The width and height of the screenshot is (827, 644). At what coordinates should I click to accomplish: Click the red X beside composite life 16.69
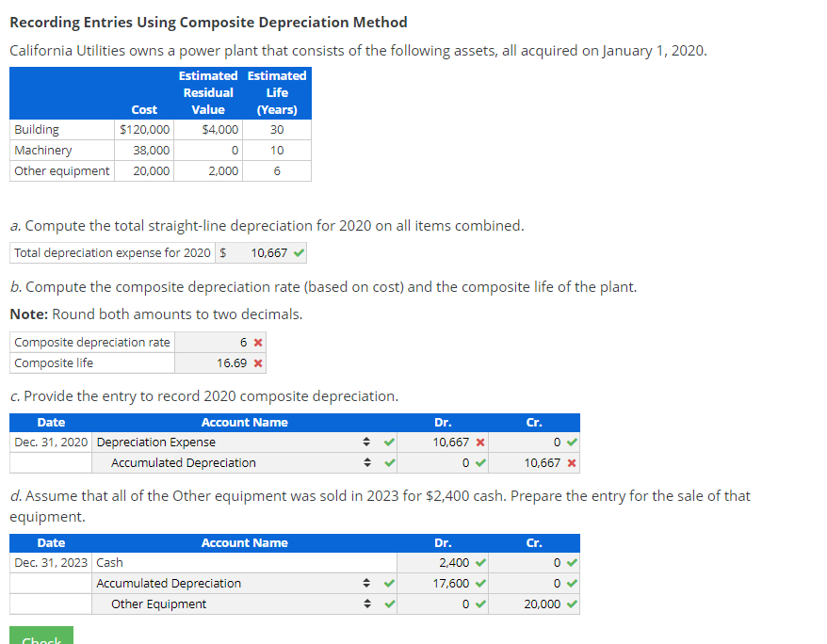[x=256, y=362]
